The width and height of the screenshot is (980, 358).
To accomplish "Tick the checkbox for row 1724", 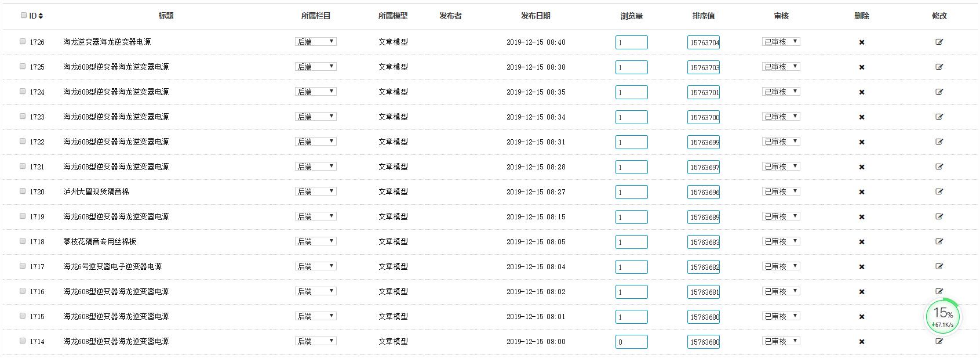I will (23, 91).
